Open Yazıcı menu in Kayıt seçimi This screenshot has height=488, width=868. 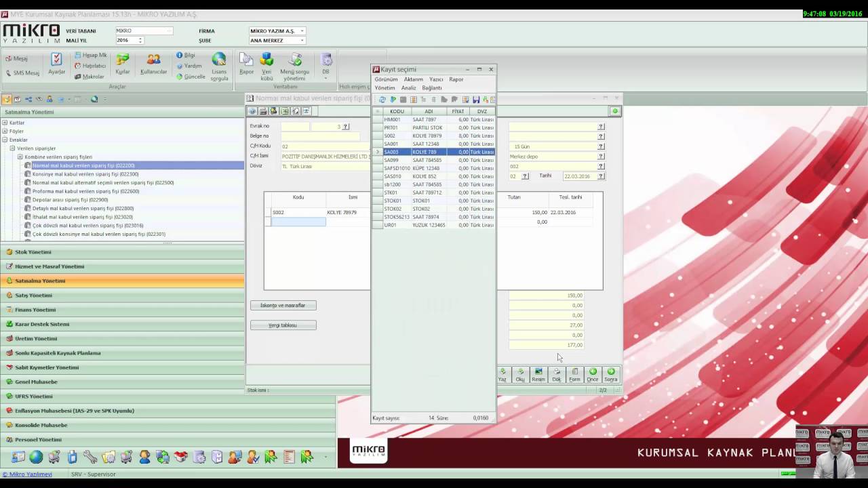tap(436, 79)
